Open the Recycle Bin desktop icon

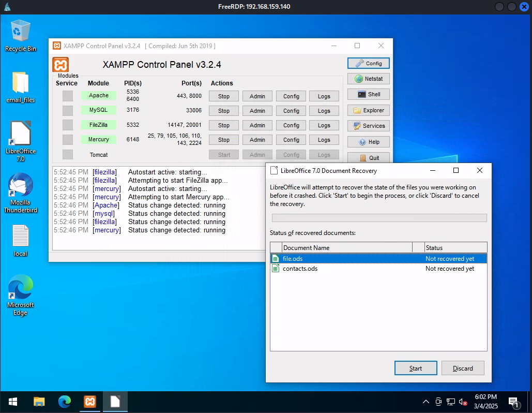point(20,36)
